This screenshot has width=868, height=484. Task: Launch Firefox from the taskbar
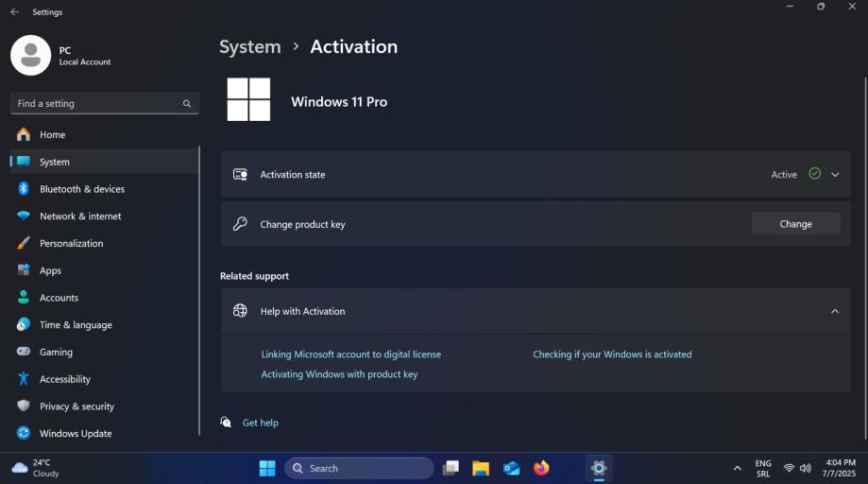point(541,469)
